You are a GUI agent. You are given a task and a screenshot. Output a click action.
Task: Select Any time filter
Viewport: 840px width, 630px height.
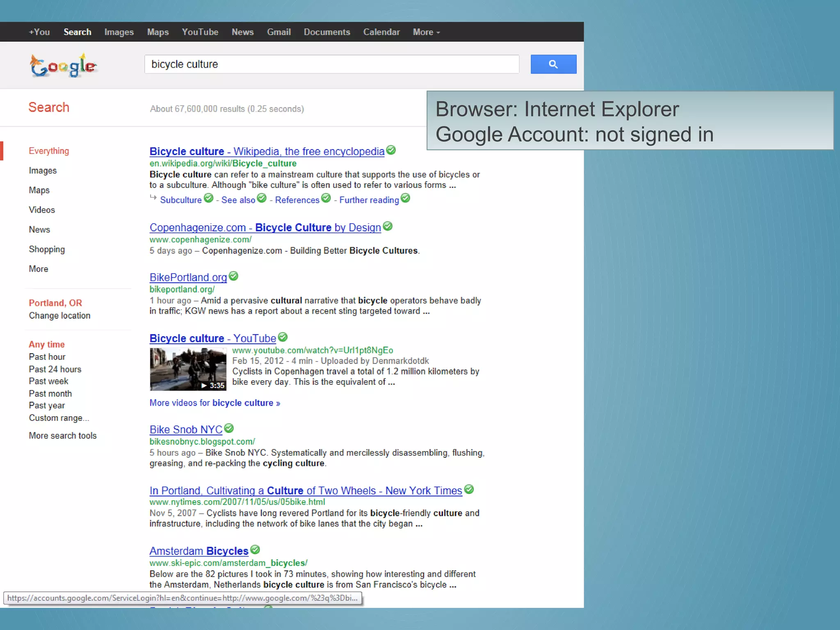tap(47, 345)
